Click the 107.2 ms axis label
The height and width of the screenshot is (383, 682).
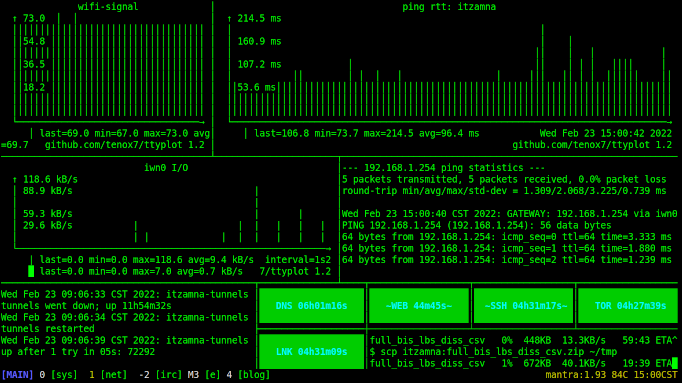(259, 64)
